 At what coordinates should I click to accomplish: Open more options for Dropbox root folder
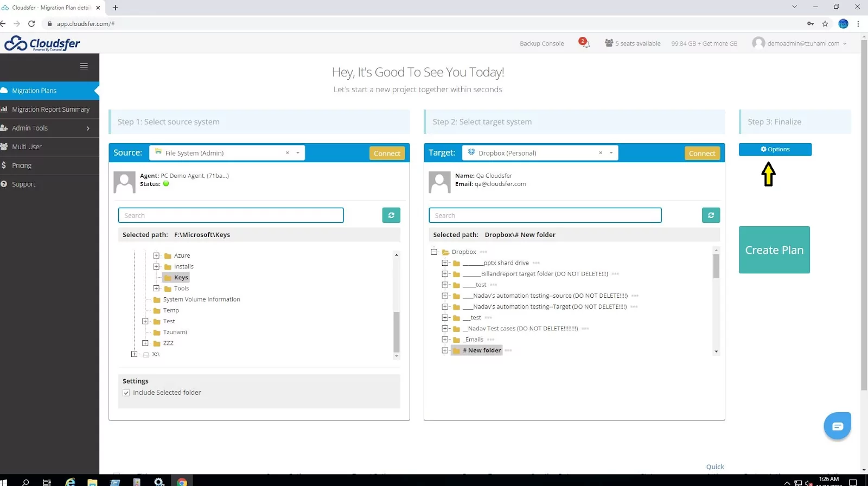483,252
